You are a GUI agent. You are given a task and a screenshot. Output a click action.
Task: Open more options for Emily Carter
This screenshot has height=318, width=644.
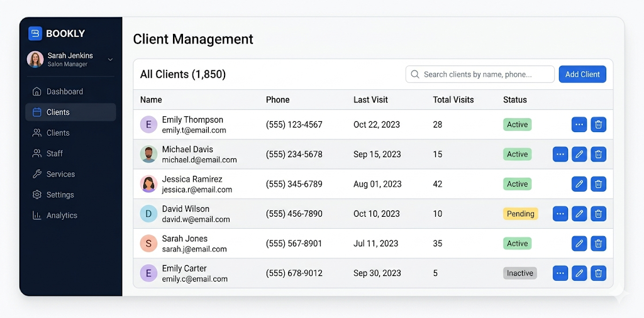(560, 273)
